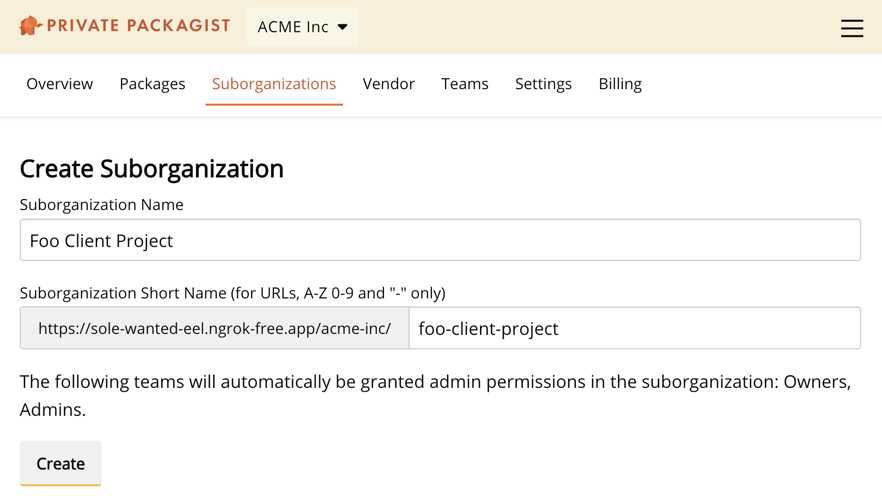This screenshot has width=882, height=501.
Task: Open the Teams tab
Action: coord(465,84)
